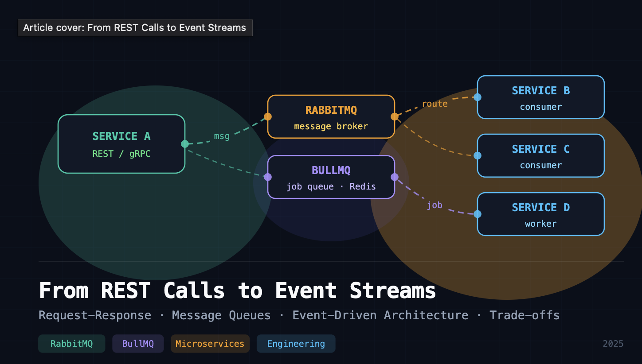Image resolution: width=642 pixels, height=364 pixels.
Task: Click the RabbitMQ tag chip
Action: (72, 344)
